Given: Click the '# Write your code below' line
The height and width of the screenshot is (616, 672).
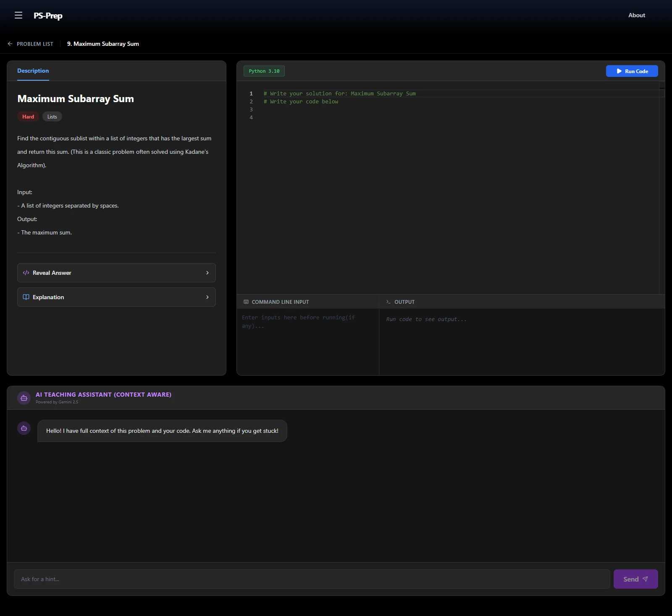Looking at the screenshot, I should (301, 102).
